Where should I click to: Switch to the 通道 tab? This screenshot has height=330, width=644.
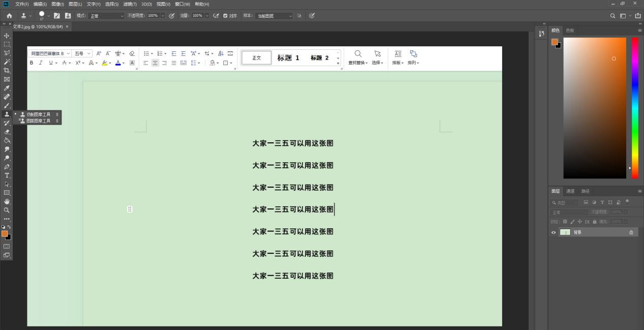coord(570,191)
